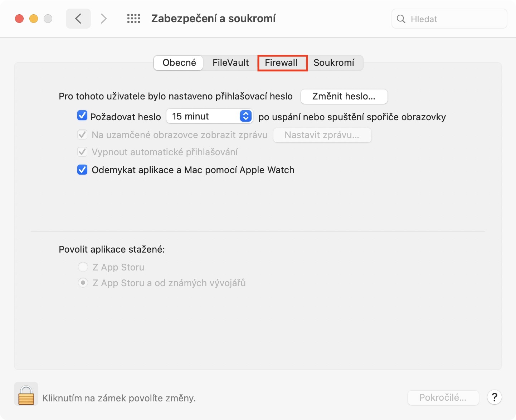This screenshot has width=516, height=420.
Task: Open help with the question mark button
Action: (495, 397)
